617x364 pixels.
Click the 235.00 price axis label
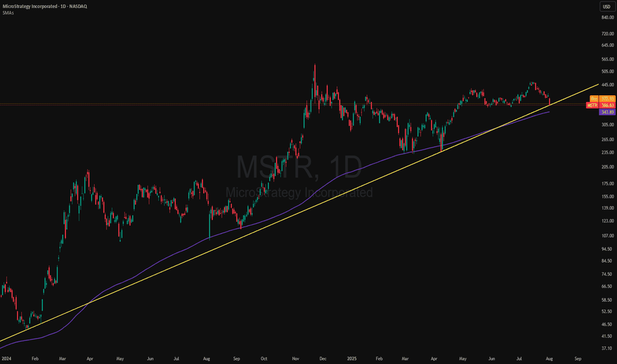607,153
